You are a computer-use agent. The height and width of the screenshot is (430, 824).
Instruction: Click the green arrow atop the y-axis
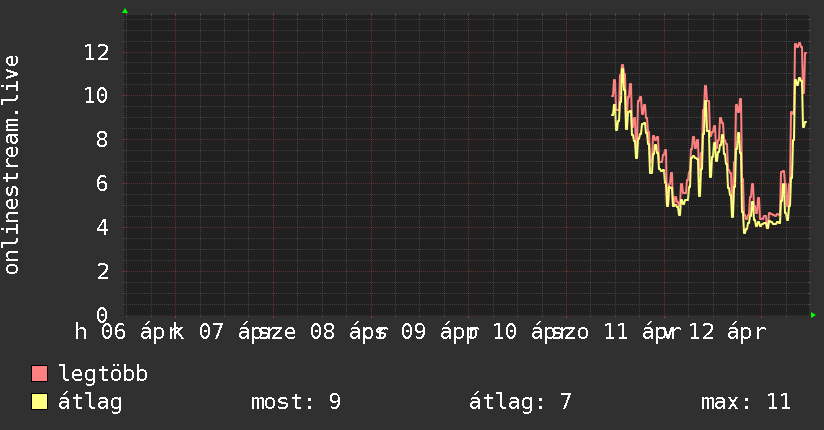(125, 11)
